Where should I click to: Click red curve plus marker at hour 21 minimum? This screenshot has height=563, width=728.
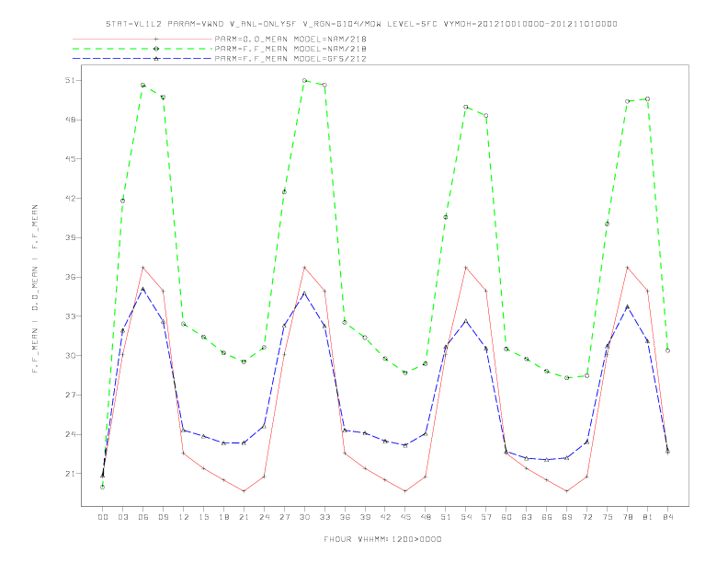tap(244, 491)
